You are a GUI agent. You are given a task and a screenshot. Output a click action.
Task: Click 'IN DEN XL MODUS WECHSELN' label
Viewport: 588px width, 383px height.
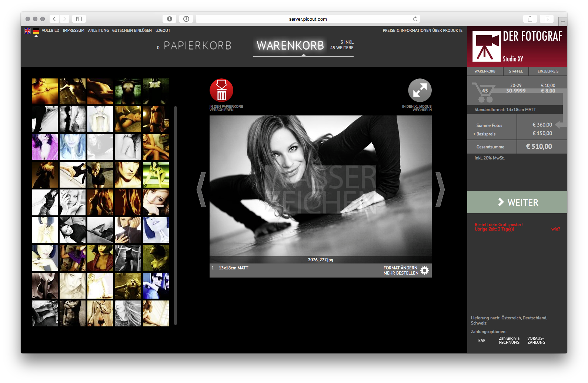coord(417,108)
